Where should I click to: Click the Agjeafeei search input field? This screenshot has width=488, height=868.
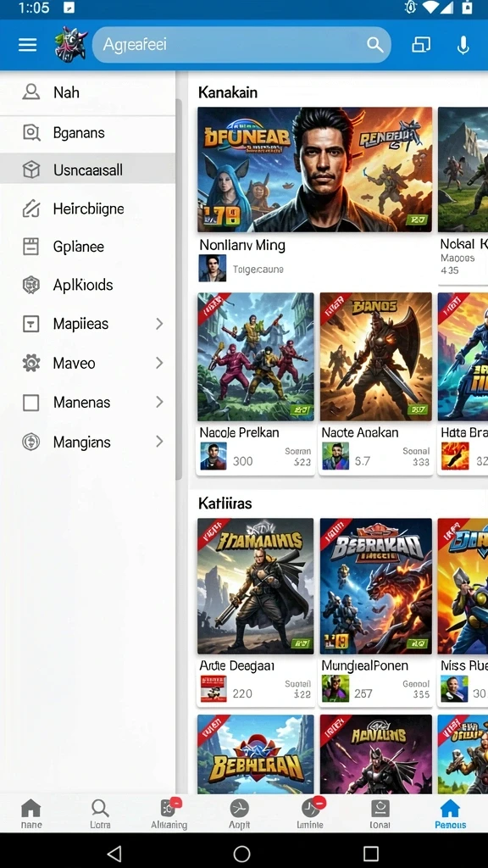click(x=241, y=45)
